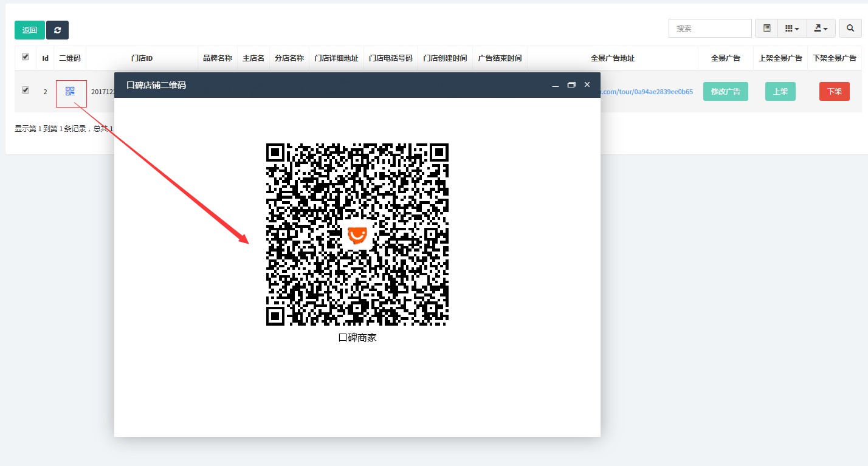
Task: Toggle the checkbox for row Id 2
Action: pyautogui.click(x=26, y=90)
